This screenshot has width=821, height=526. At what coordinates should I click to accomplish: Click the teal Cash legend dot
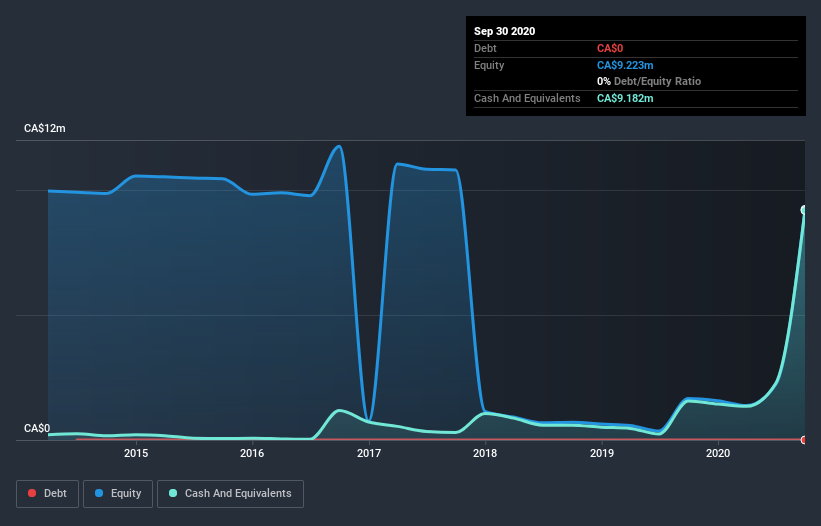[173, 493]
